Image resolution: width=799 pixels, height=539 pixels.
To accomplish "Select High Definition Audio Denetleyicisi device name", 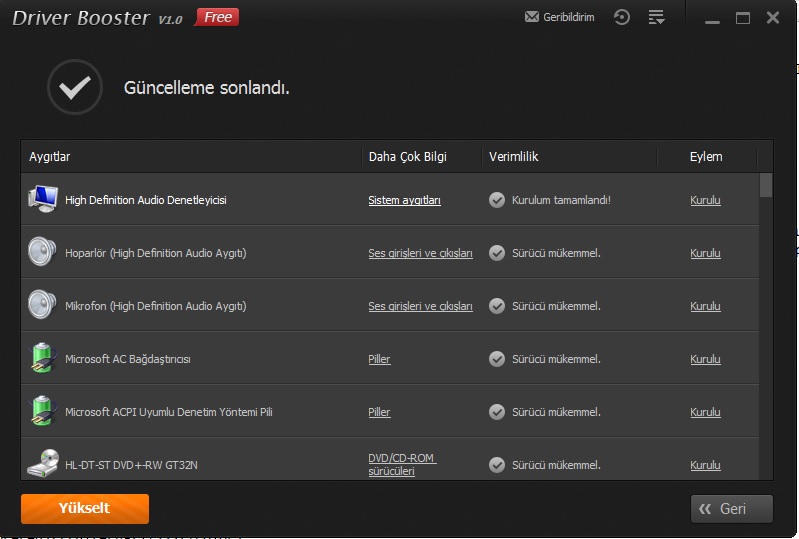I will tap(146, 200).
